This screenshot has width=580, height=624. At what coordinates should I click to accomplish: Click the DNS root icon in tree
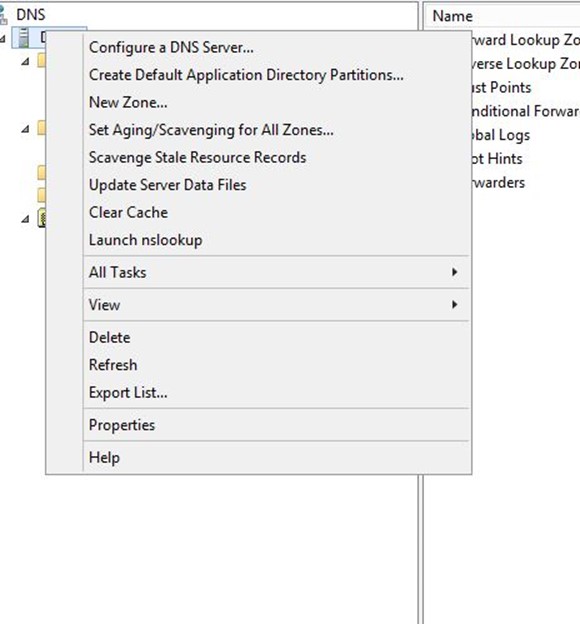pos(3,15)
